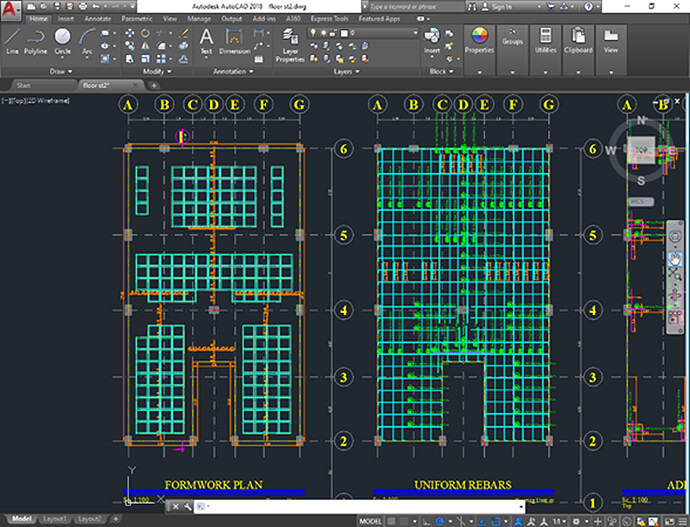
Task: Expand the Modify panel dropdown
Action: [x=155, y=71]
